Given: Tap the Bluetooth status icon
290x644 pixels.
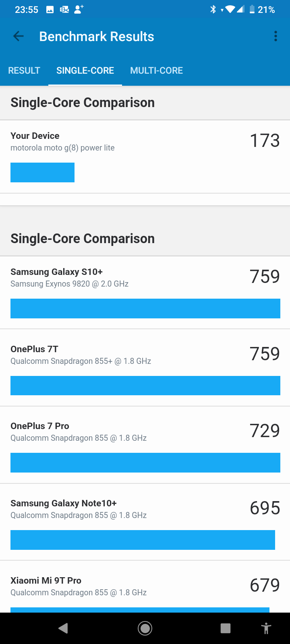Looking at the screenshot, I should pos(213,9).
